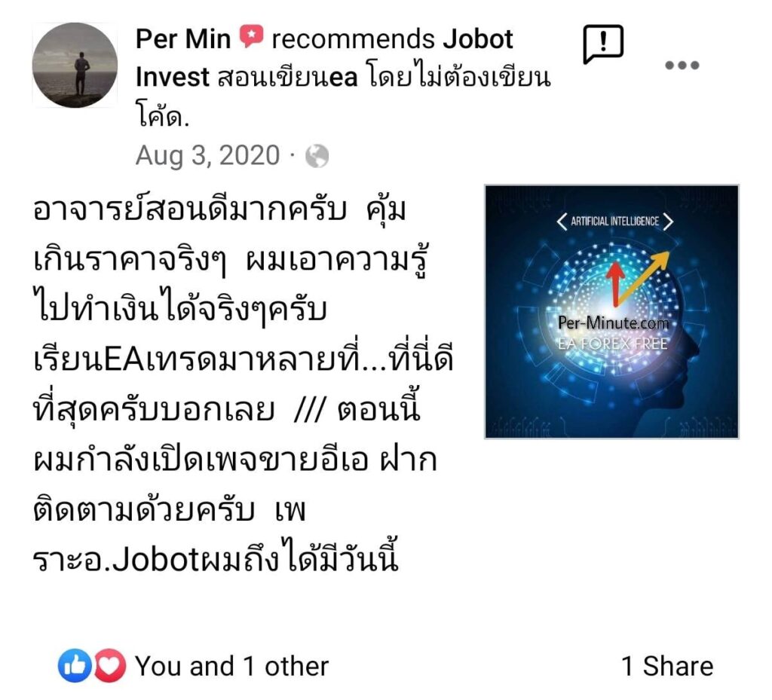Viewport: 772px width, 700px height.
Task: Click the blue thumbs-up reaction icon
Action: [75, 666]
